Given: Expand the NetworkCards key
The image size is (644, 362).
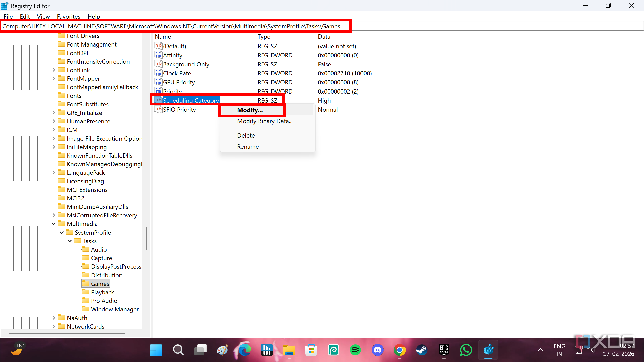Looking at the screenshot, I should pos(54,326).
